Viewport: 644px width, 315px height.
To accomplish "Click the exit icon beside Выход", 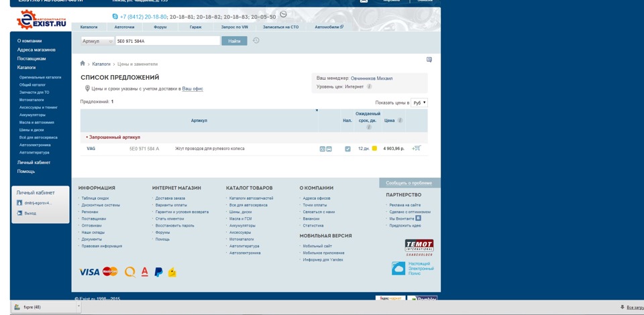I will [x=19, y=213].
